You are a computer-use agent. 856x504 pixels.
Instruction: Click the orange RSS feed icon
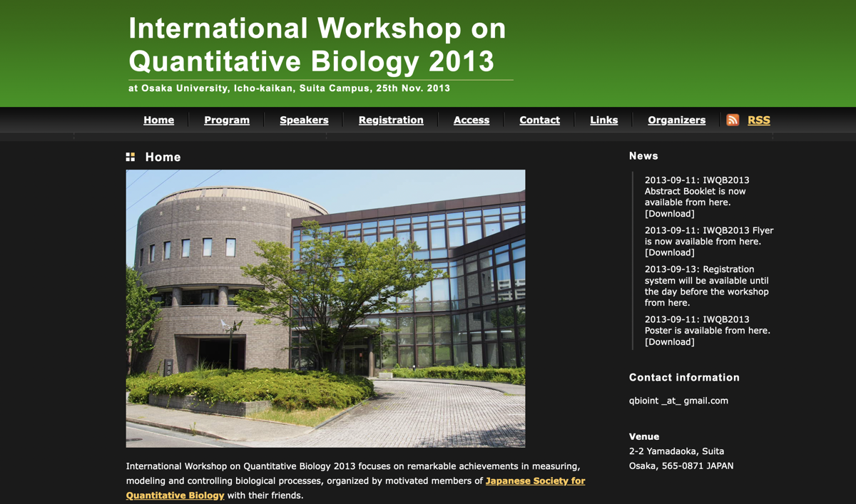733,120
